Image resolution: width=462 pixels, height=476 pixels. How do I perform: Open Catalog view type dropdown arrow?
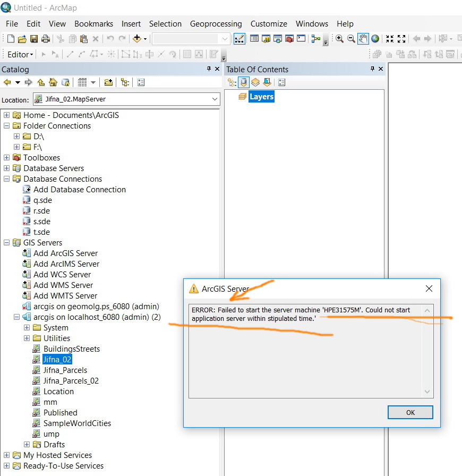(x=93, y=82)
